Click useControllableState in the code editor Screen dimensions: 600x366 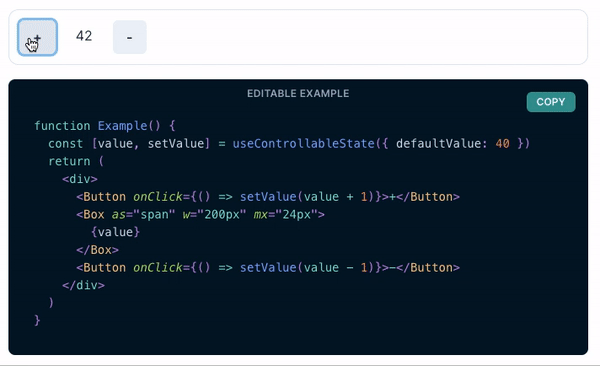(303, 144)
